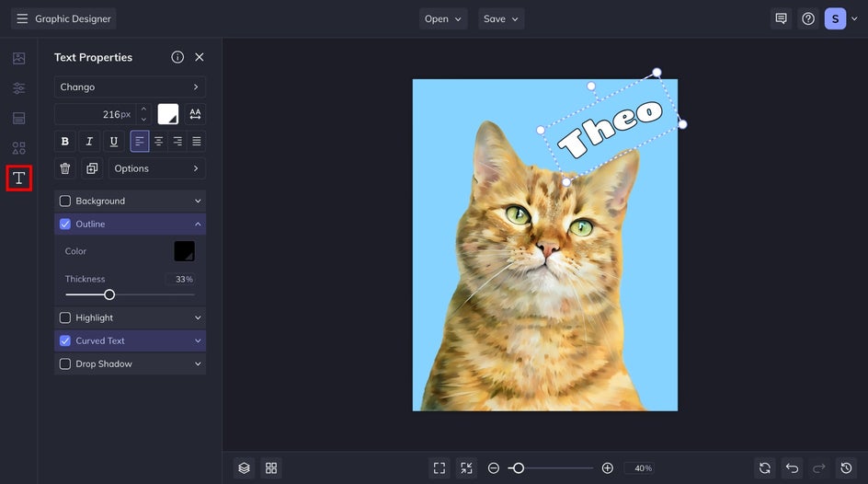Screen dimensions: 868x484
Task: Click the Text Properties info icon
Action: [177, 57]
